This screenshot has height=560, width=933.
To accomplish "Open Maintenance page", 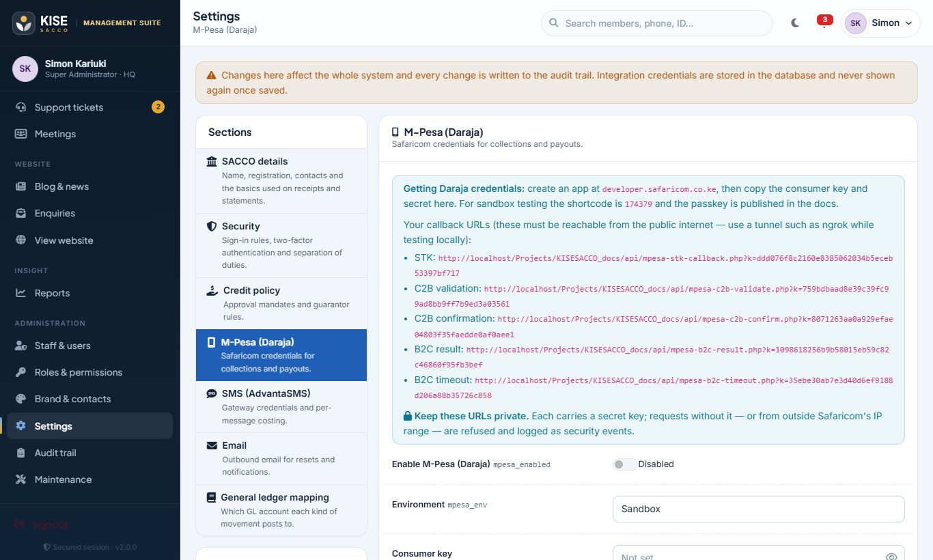I will [90, 479].
